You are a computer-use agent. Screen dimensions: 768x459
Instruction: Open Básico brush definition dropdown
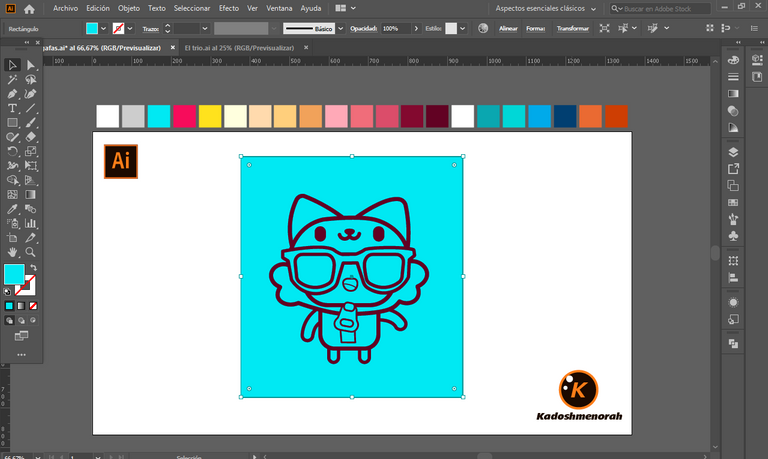tap(340, 28)
